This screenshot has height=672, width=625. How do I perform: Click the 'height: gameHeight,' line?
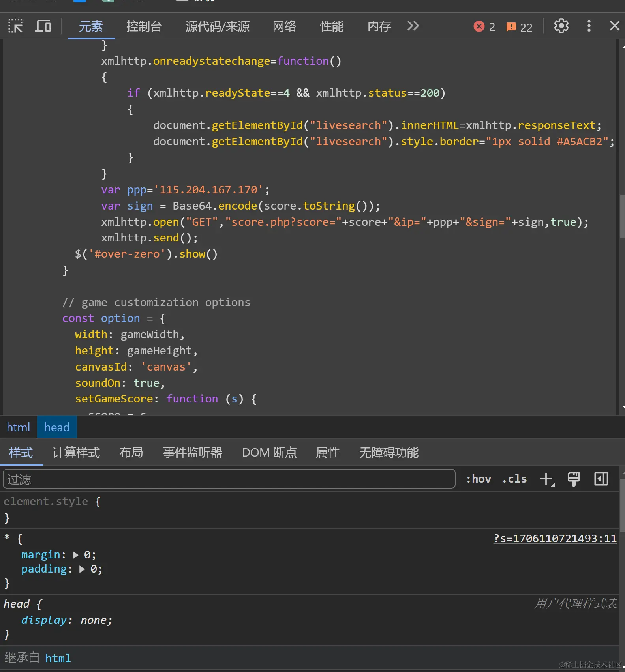coord(136,351)
